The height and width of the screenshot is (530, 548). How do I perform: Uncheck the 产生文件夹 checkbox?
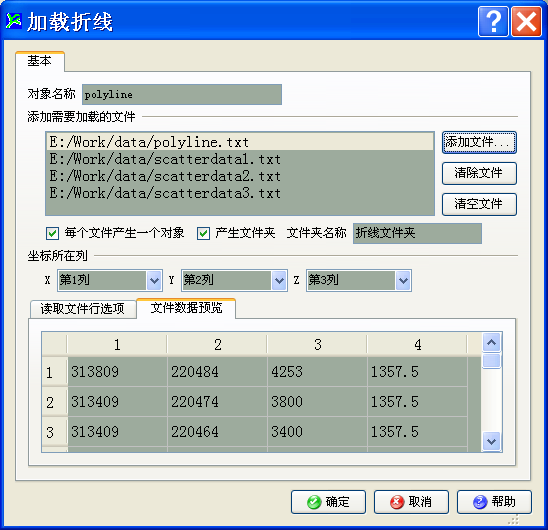click(x=203, y=233)
